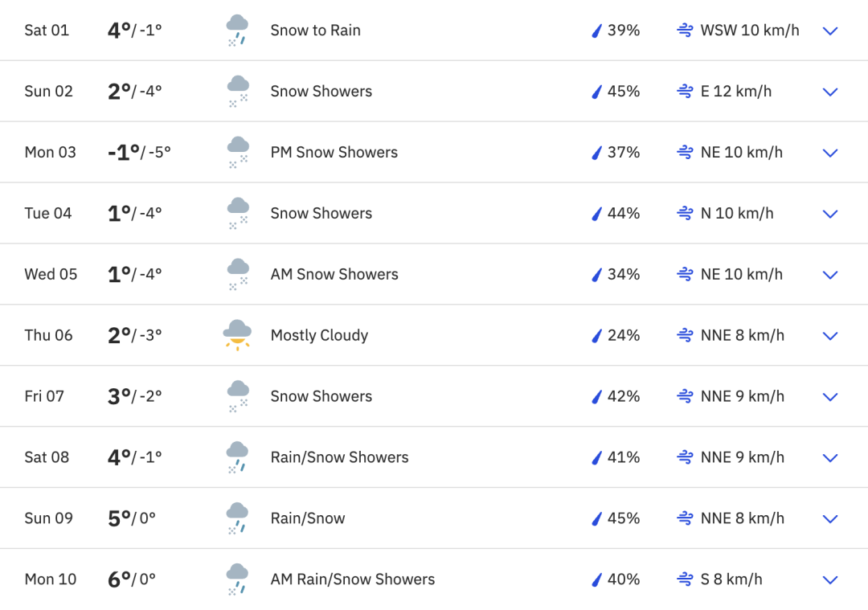Click the precipitation drop icon next to 39%

point(596,31)
